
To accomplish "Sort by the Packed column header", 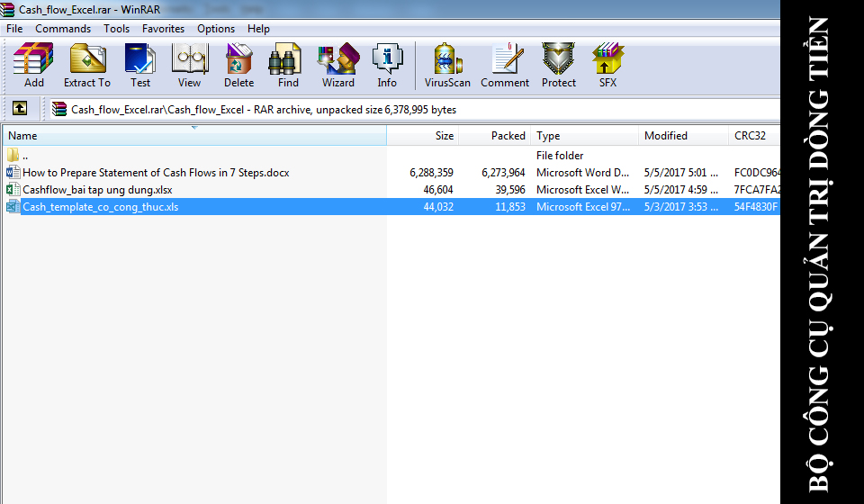I will tap(495, 136).
